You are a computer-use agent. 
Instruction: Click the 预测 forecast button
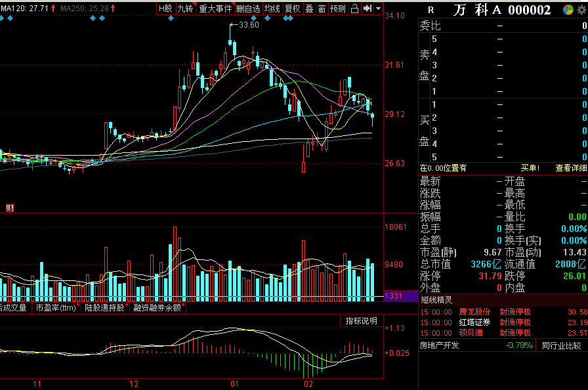(337, 9)
